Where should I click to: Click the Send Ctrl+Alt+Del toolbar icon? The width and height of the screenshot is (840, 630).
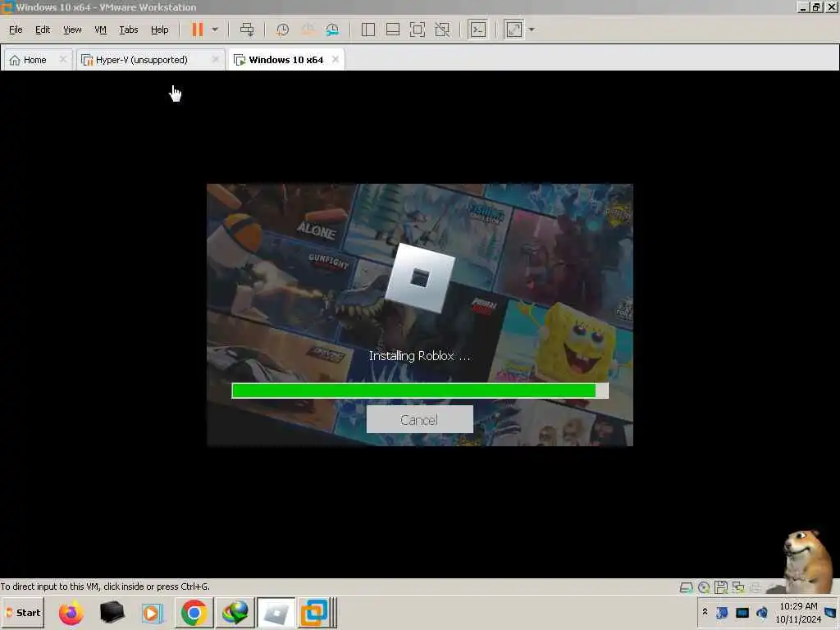coord(247,30)
